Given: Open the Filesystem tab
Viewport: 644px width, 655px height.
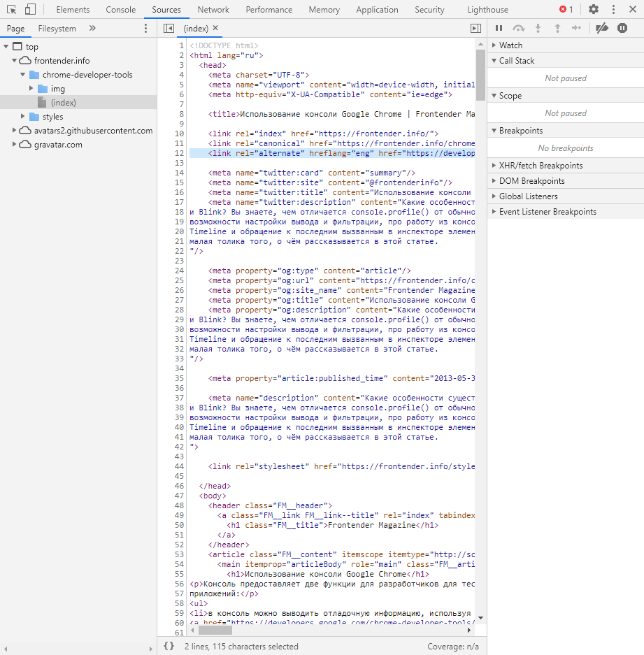Looking at the screenshot, I should click(x=57, y=29).
